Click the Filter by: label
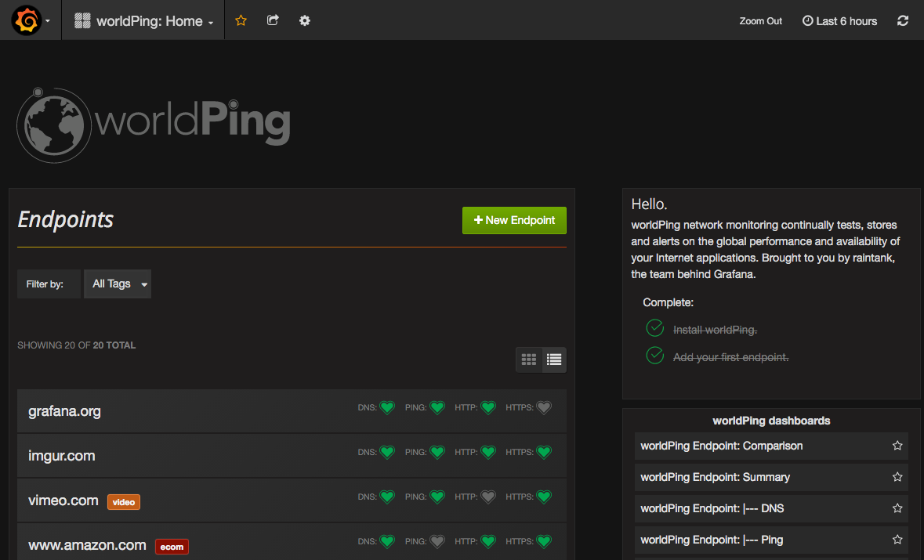 (45, 284)
